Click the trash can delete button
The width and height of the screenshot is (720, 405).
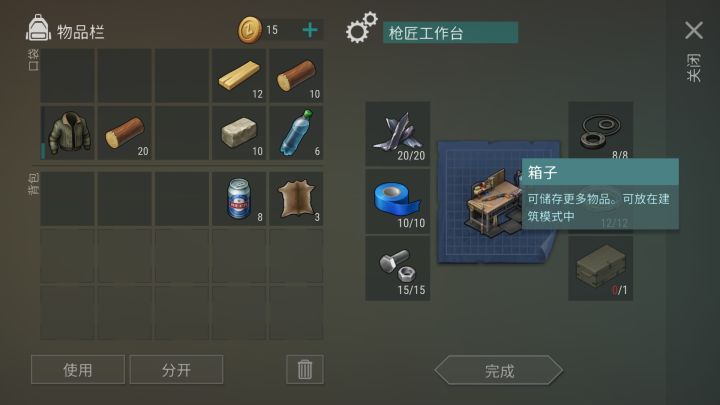pos(305,369)
